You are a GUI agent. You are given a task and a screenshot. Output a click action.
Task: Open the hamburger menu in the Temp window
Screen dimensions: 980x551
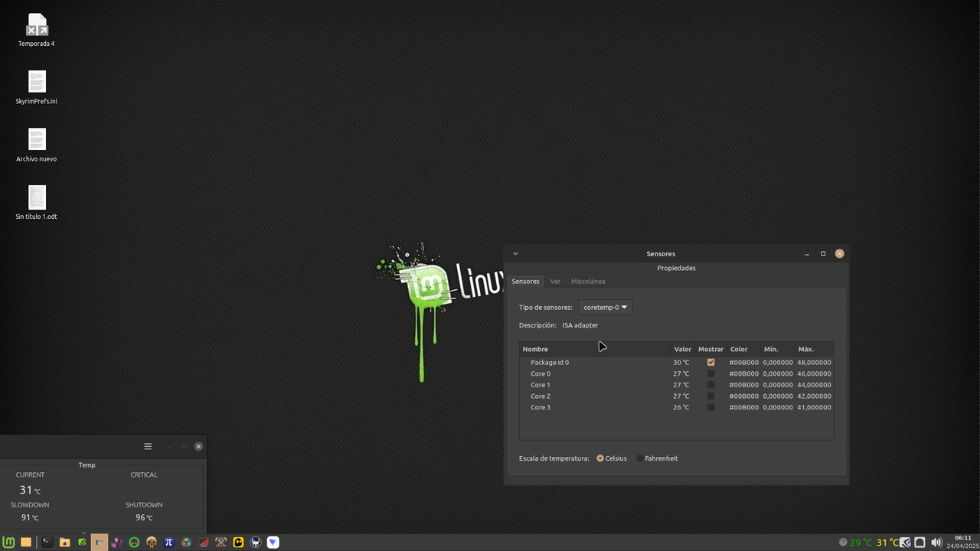click(x=148, y=446)
